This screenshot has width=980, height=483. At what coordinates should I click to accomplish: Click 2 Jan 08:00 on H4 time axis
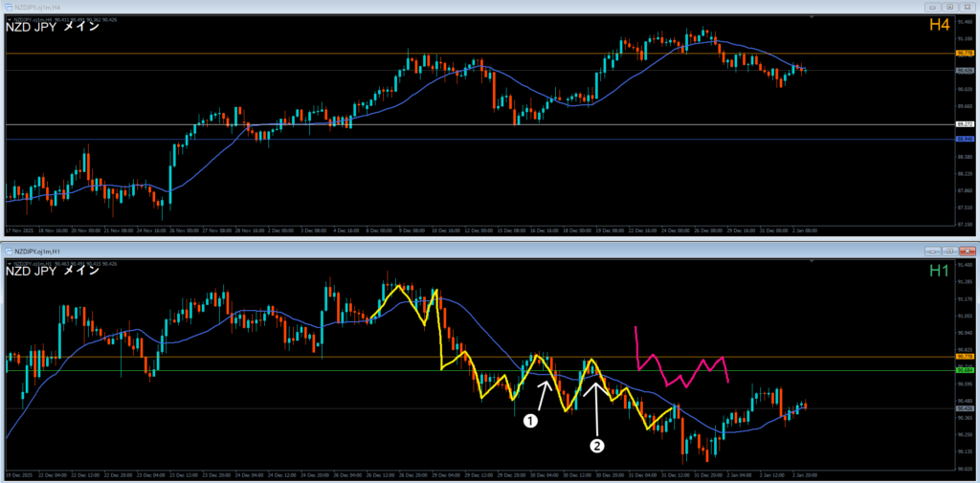coord(805,231)
